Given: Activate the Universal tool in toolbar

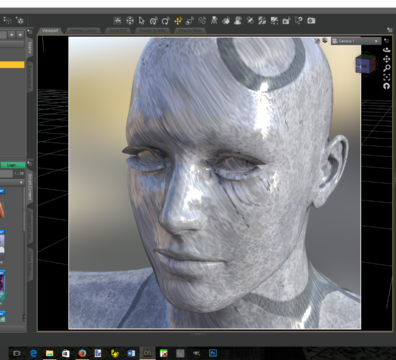Looking at the screenshot, I should (x=153, y=21).
